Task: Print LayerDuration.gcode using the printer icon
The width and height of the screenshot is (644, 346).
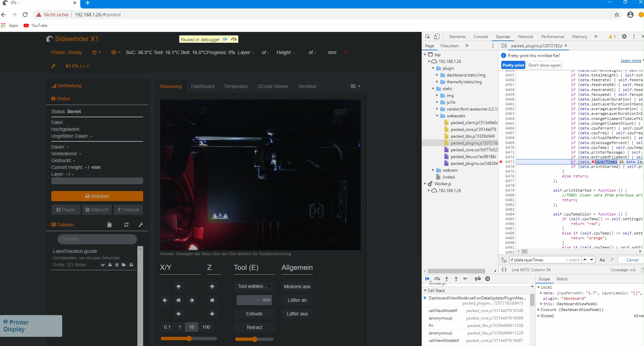Action: pyautogui.click(x=131, y=265)
